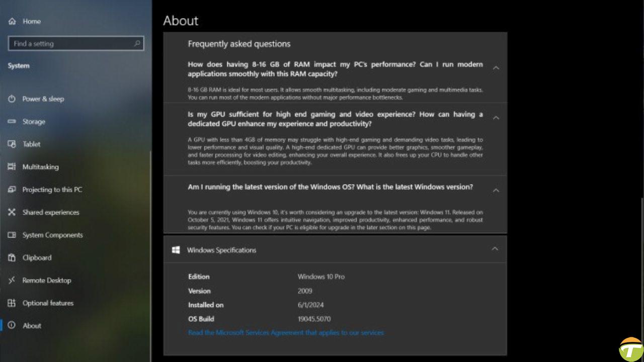Click the Shared experiences icon
This screenshot has width=644, height=362.
click(x=12, y=212)
